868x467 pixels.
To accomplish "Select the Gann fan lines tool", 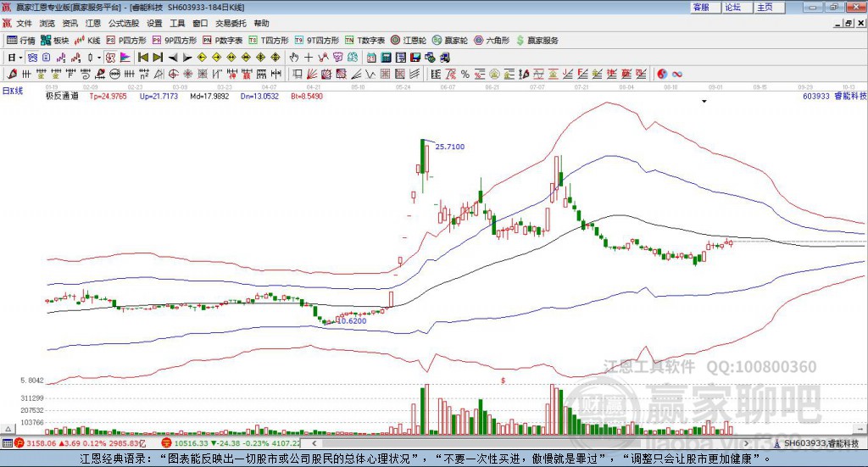I will pos(311,74).
